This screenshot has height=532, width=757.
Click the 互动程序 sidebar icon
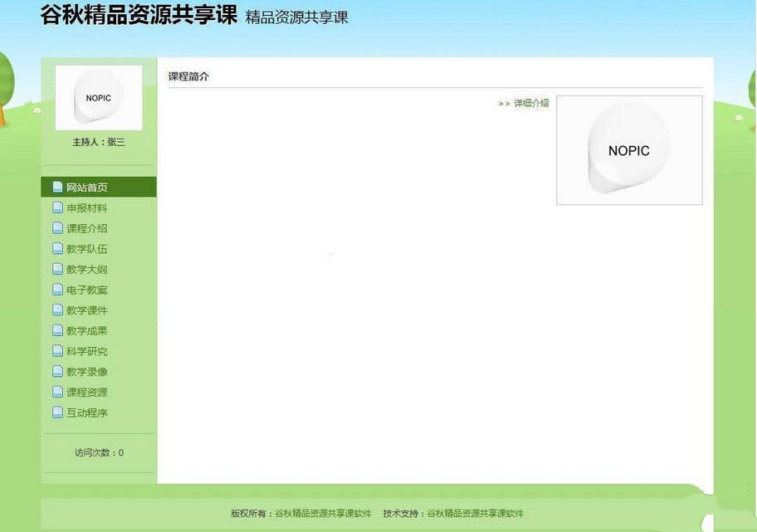pos(58,412)
